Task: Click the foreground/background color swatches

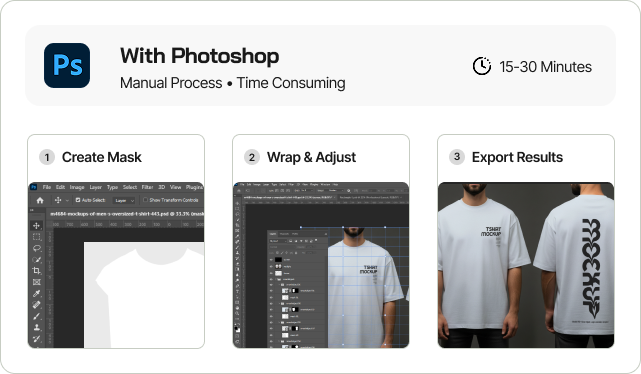Action: click(238, 328)
